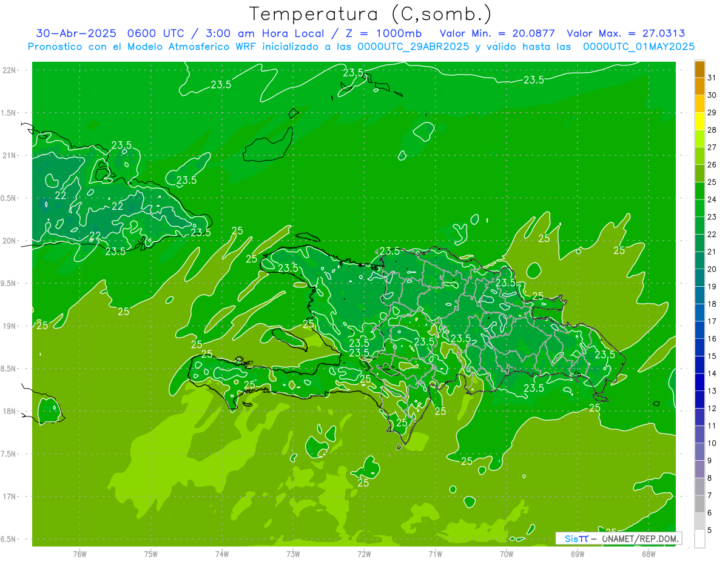Click the '18N' latitude axis label
Viewport: 728px width, 562px height.
pos(8,412)
